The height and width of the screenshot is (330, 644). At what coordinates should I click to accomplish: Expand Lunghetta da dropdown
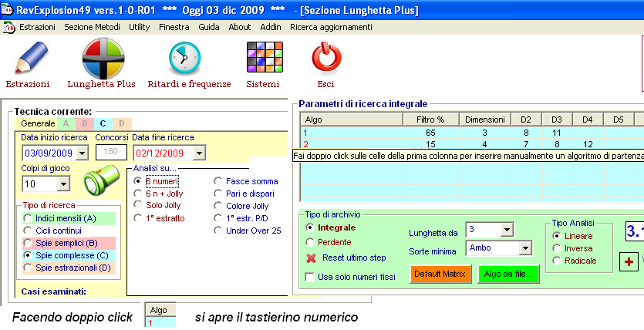(x=507, y=230)
